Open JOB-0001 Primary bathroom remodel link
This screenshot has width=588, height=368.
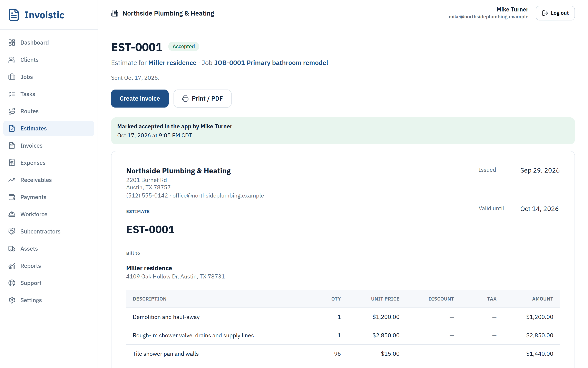pos(271,63)
